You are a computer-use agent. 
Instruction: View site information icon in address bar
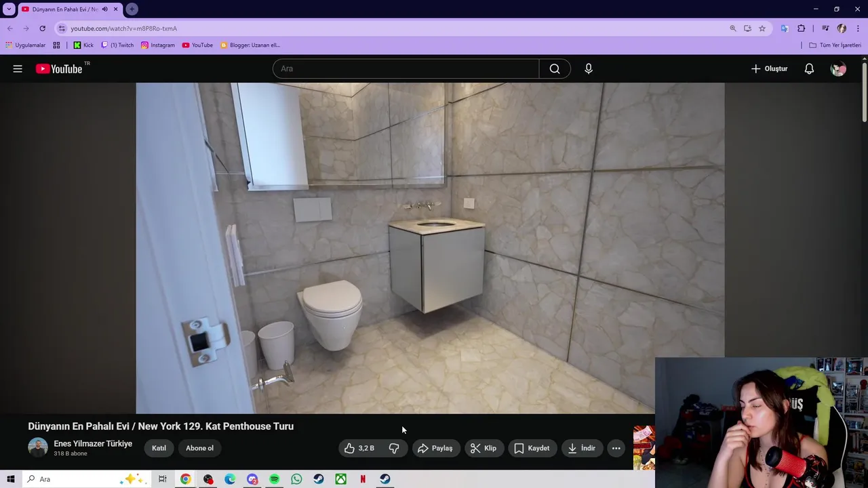[62, 28]
